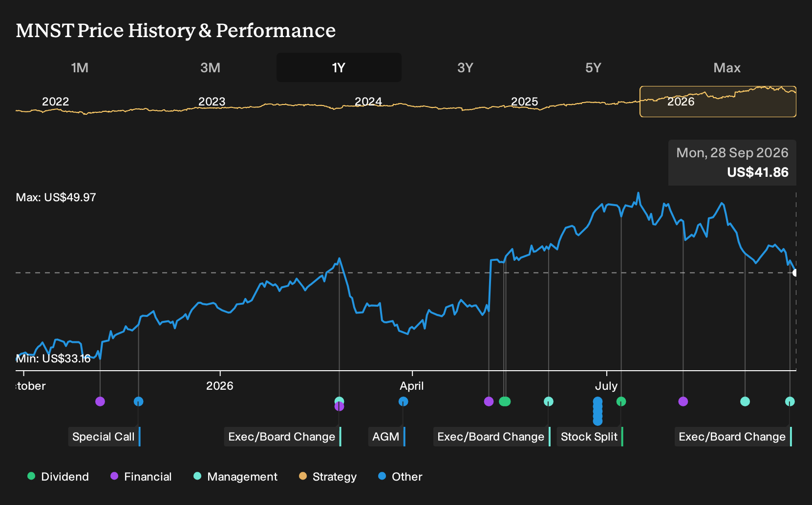The image size is (812, 505).
Task: Click the white current-price point on the chart line
Action: click(795, 273)
